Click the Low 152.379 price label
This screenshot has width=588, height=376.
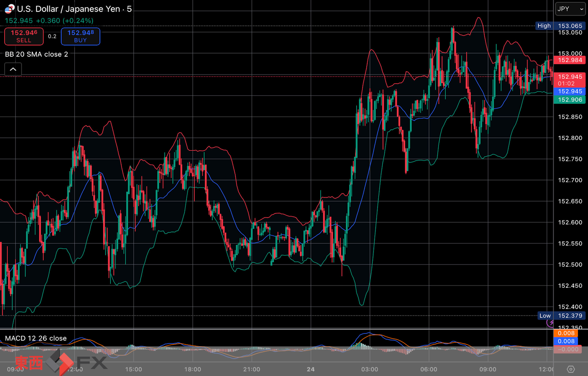(561, 316)
